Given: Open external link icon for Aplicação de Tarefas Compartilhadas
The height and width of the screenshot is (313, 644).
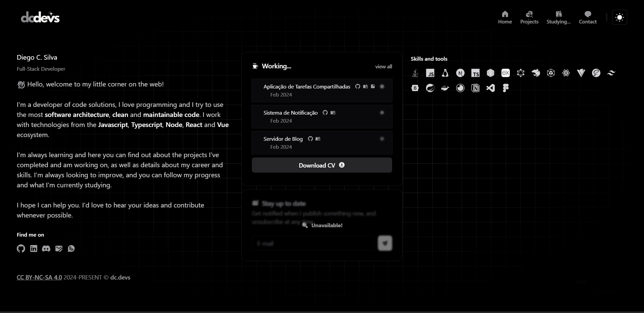Looking at the screenshot, I should (x=373, y=86).
